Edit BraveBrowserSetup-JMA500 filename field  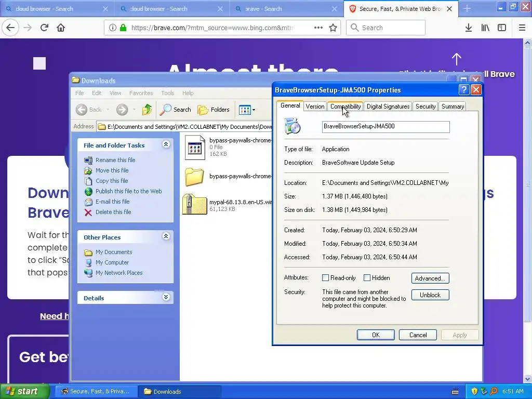[386, 127]
